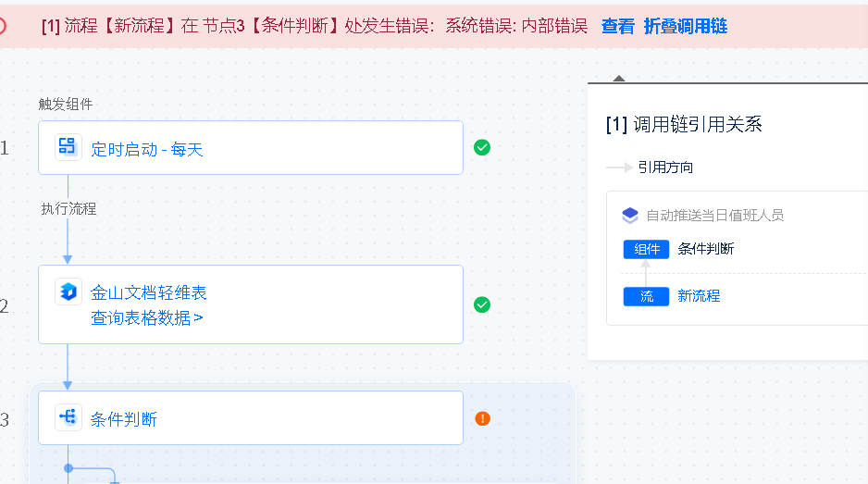
Task: Click the orange error warning icon beside 条件判断
Action: coord(483,418)
